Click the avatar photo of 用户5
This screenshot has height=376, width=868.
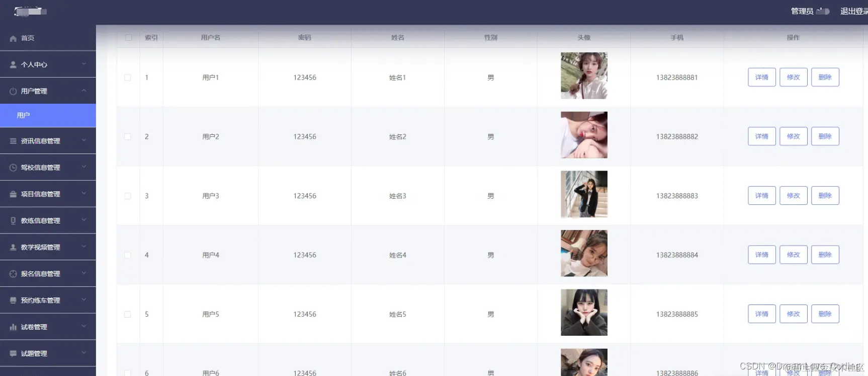(x=584, y=313)
